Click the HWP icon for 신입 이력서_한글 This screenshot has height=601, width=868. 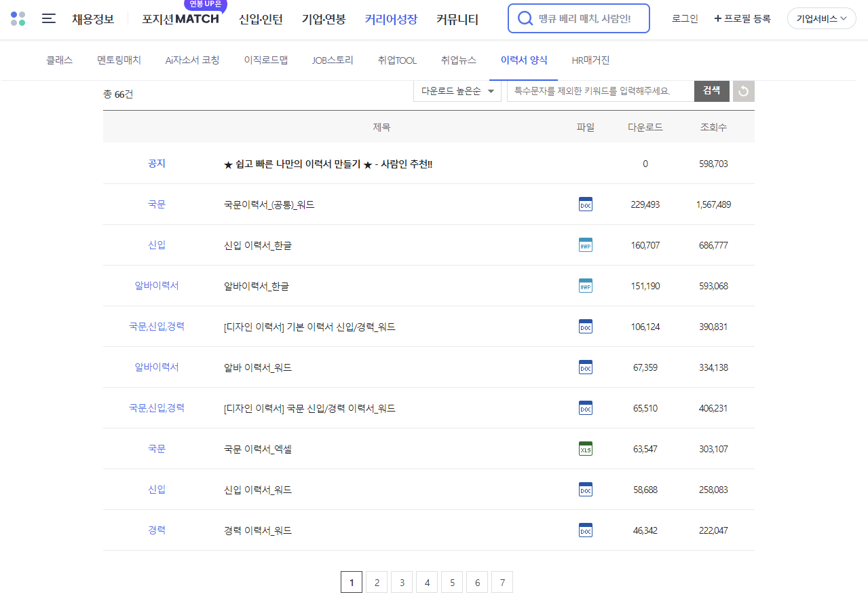585,244
